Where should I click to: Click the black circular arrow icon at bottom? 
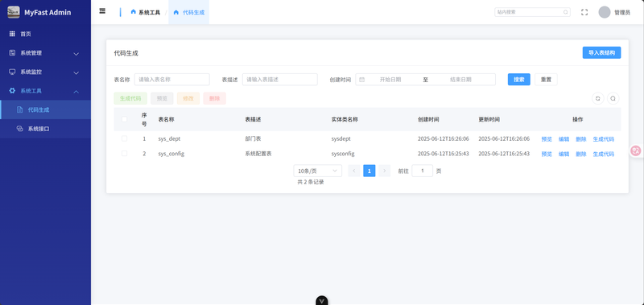pyautogui.click(x=322, y=300)
